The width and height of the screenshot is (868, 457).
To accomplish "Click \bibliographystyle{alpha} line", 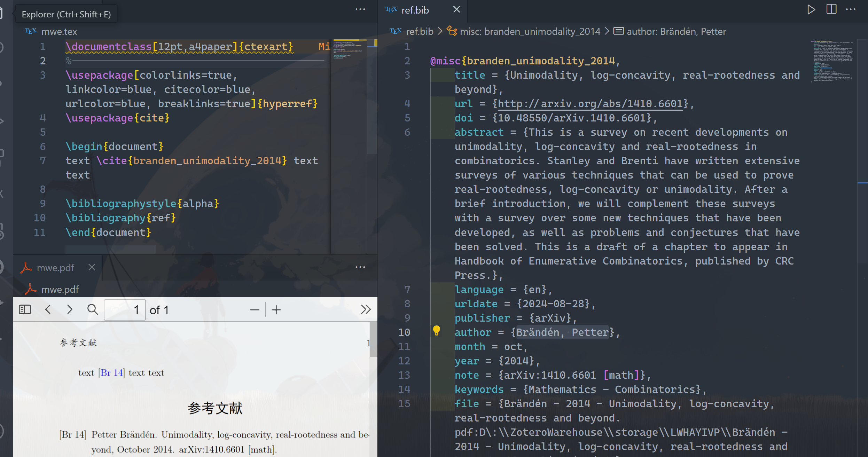I will [142, 204].
